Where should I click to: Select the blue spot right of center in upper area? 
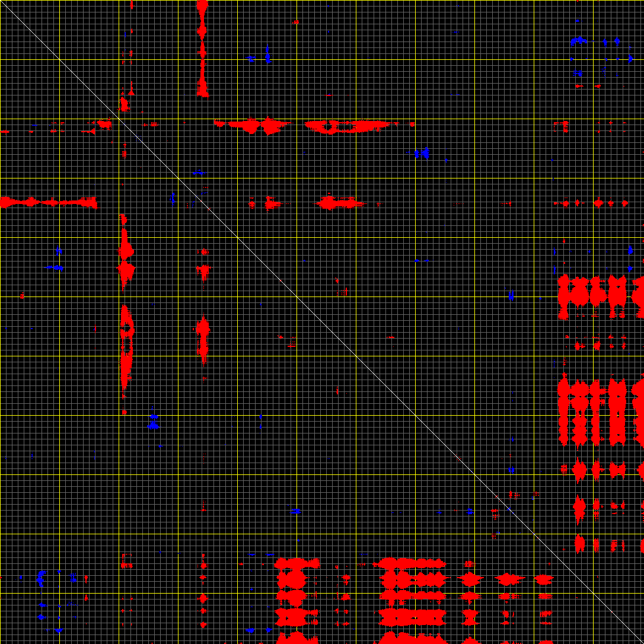(422, 153)
